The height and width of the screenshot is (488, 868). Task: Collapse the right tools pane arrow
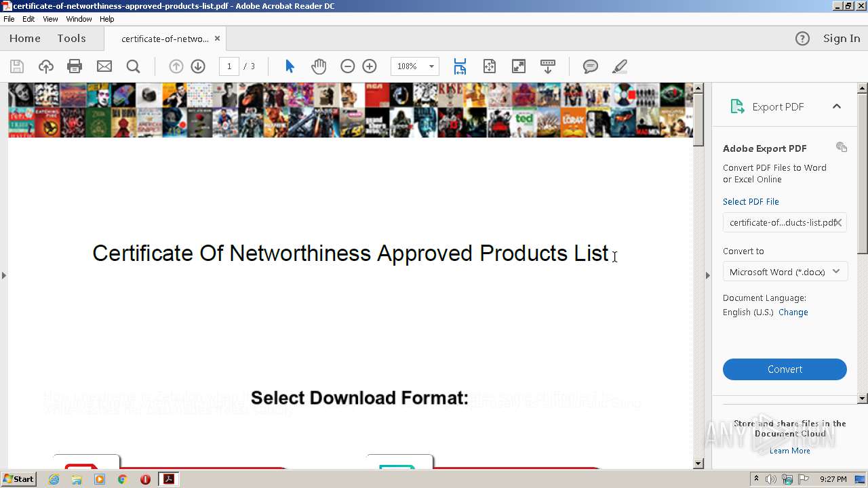point(708,275)
